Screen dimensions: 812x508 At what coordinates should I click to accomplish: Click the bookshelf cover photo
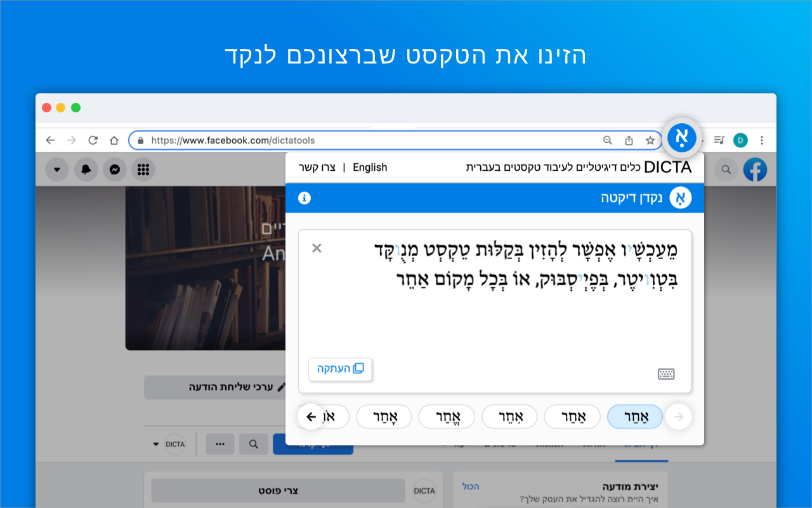pos(205,268)
